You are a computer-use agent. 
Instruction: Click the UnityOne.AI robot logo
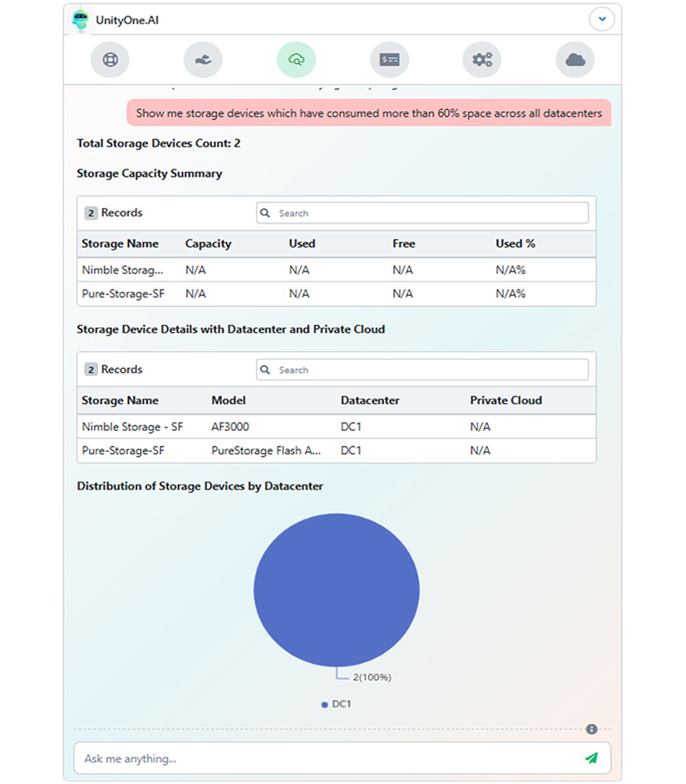[80, 20]
